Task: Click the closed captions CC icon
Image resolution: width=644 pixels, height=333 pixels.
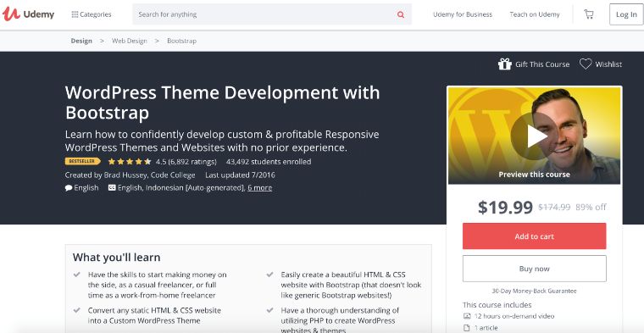Action: click(112, 188)
